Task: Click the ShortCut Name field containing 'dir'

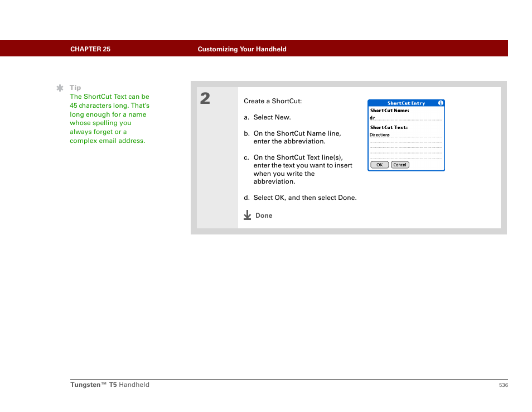Action: (406, 118)
